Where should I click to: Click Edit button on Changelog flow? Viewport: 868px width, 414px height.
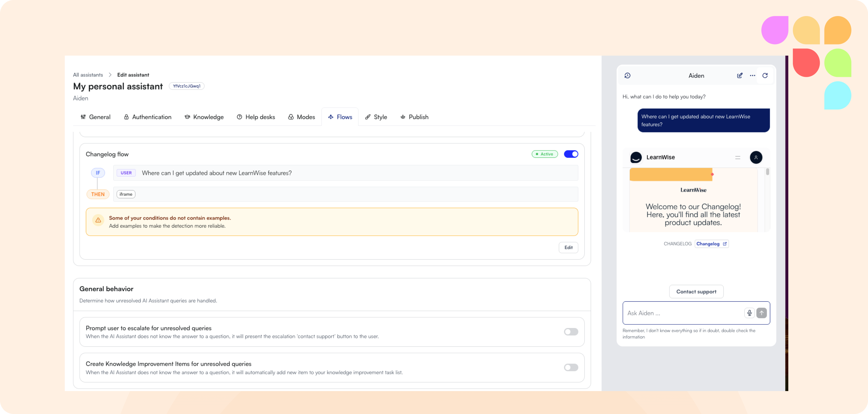568,247
